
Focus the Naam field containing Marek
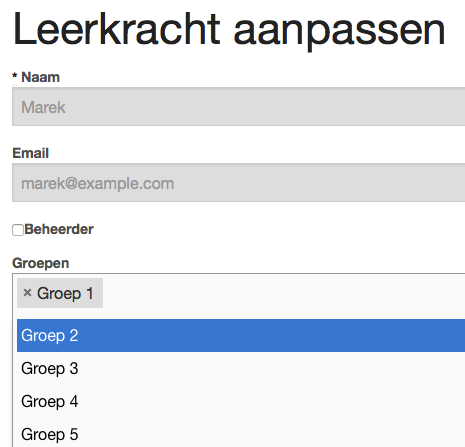click(x=239, y=107)
